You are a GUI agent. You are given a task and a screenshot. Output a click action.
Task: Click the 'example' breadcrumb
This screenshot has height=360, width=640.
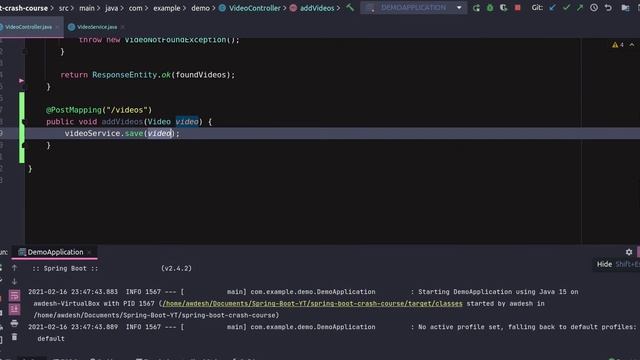pyautogui.click(x=167, y=8)
